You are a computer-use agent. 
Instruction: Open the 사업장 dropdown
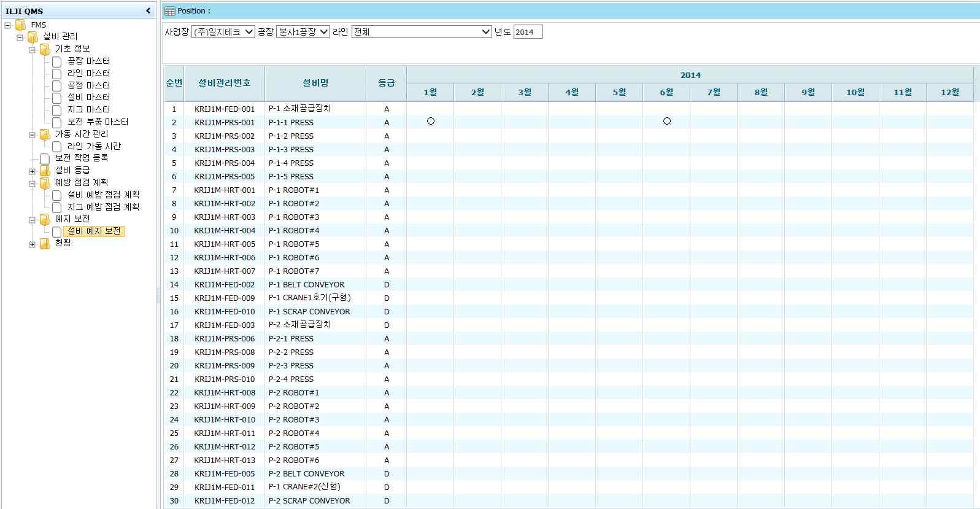[223, 32]
